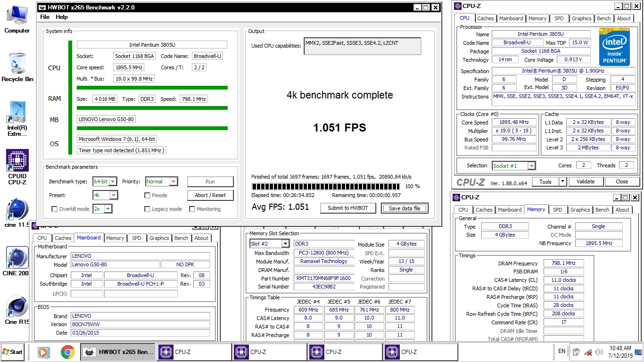The image size is (644, 362).
Task: Click the Tools button in CPU-Z
Action: click(x=545, y=181)
